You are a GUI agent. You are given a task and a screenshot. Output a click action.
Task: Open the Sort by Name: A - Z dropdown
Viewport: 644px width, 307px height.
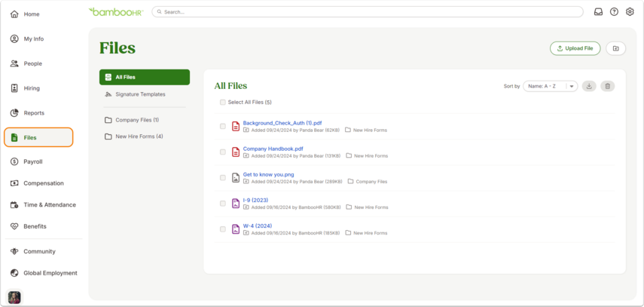point(550,86)
